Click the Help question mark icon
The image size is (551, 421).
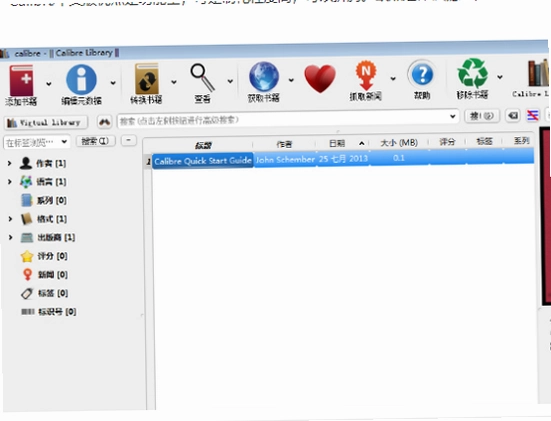point(422,74)
